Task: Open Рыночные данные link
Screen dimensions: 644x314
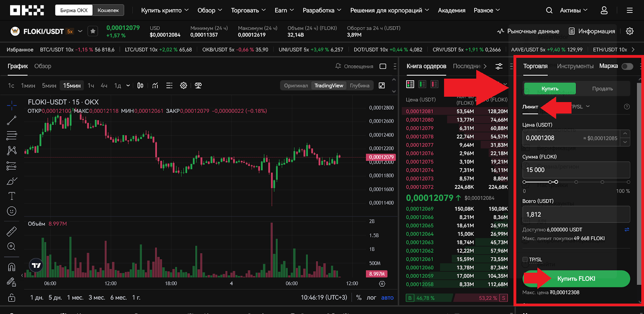Action: 528,31
